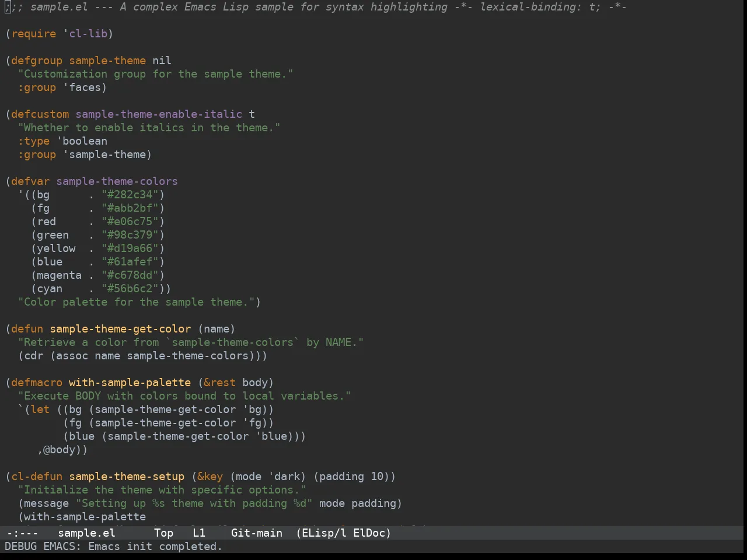Click on 'assoc' in the function body
The height and width of the screenshot is (560, 747).
pyautogui.click(x=72, y=356)
